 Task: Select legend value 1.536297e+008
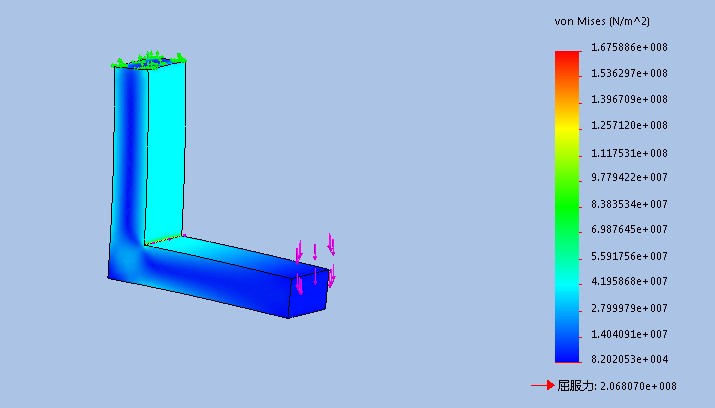coord(629,73)
